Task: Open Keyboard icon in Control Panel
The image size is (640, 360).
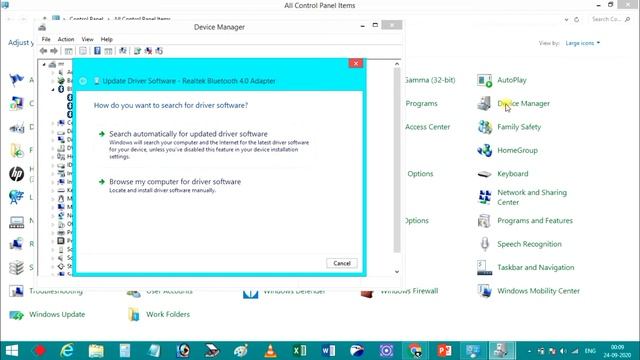Action: click(x=484, y=174)
